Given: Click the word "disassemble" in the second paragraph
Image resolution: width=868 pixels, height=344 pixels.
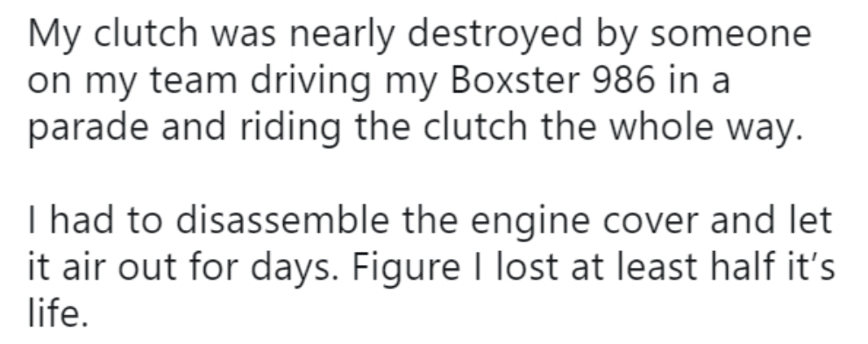Looking at the screenshot, I should (282, 220).
